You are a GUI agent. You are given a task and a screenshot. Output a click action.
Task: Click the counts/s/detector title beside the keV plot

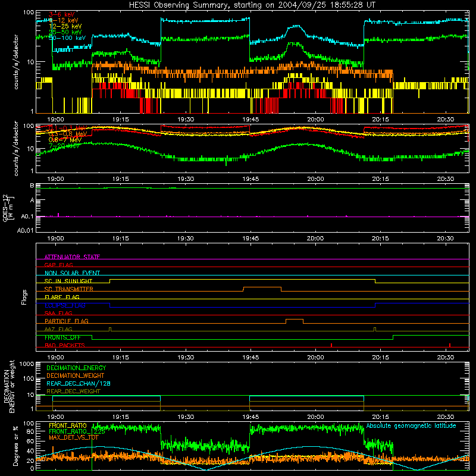(x=16, y=62)
